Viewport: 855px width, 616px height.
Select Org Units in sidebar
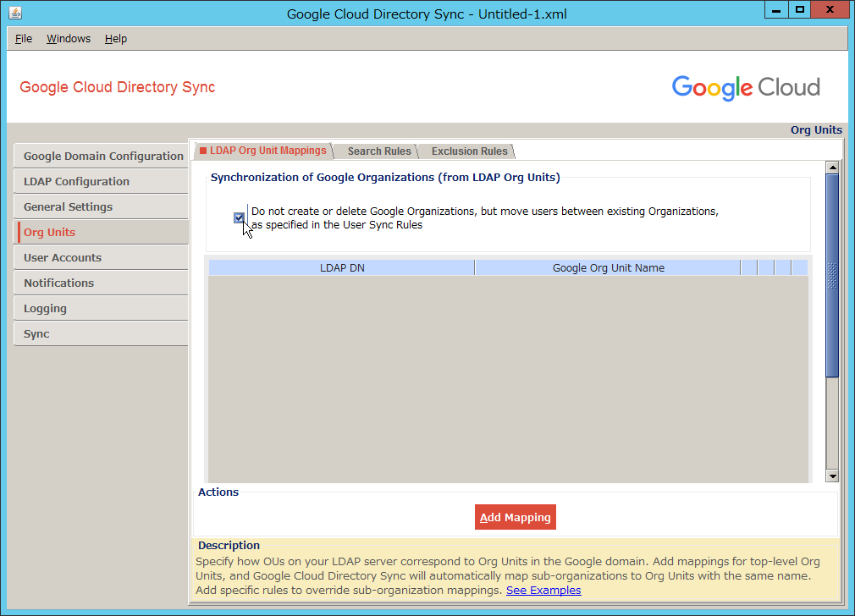[x=102, y=232]
